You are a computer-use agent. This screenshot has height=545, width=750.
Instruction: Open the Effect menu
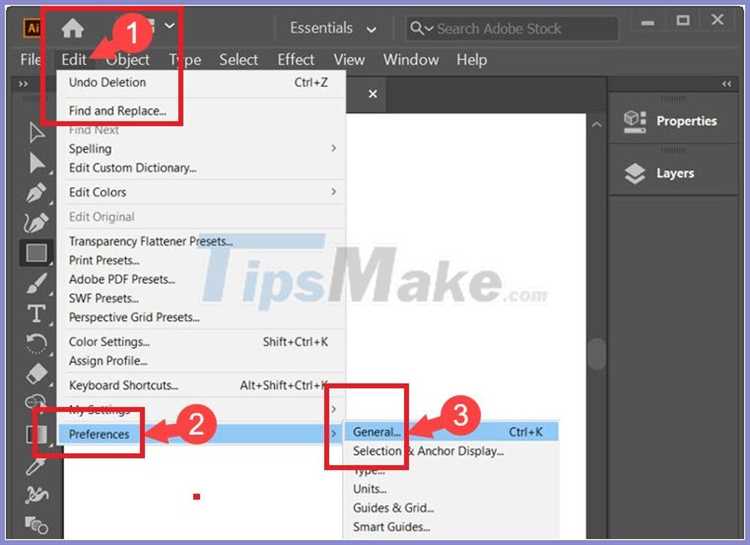[x=296, y=59]
